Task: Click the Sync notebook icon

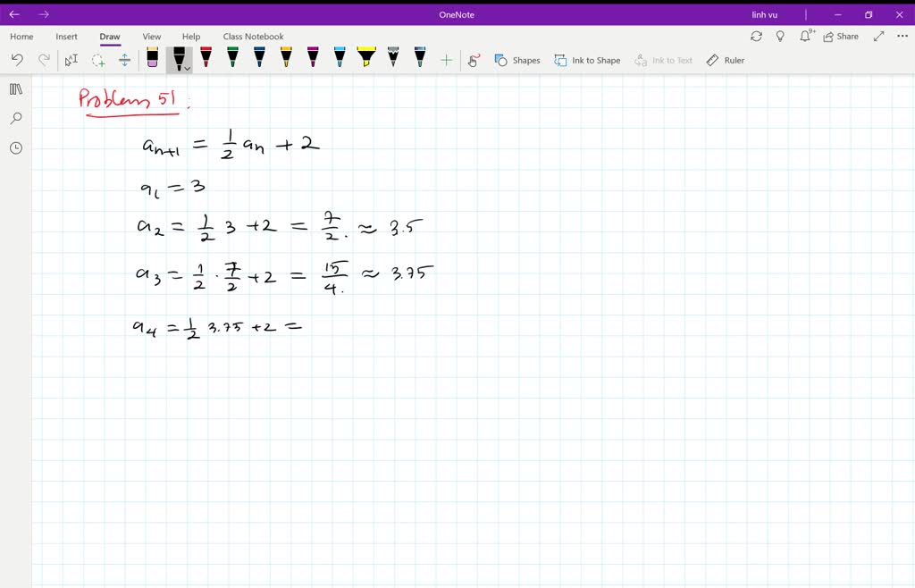Action: [x=757, y=36]
